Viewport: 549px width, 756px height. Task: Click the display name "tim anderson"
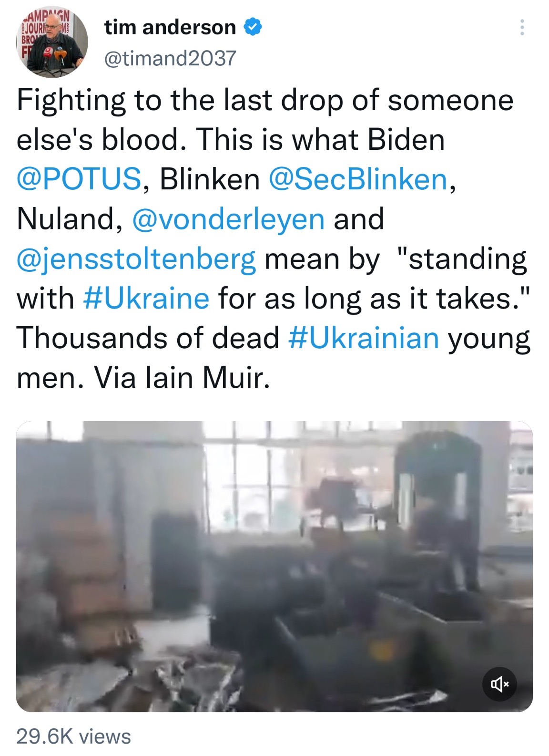point(170,27)
